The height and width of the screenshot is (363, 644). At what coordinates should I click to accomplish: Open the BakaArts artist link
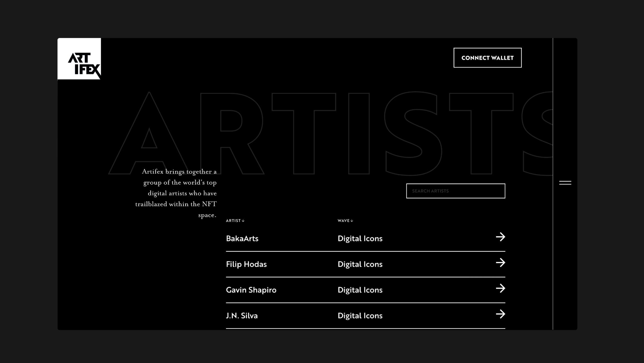click(242, 239)
